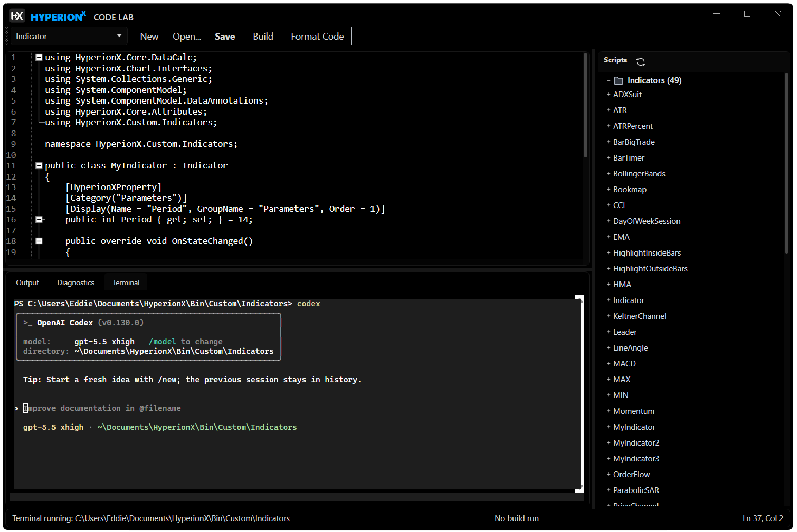The width and height of the screenshot is (797, 532).
Task: Collapse the Indicators (49) tree node
Action: [608, 80]
